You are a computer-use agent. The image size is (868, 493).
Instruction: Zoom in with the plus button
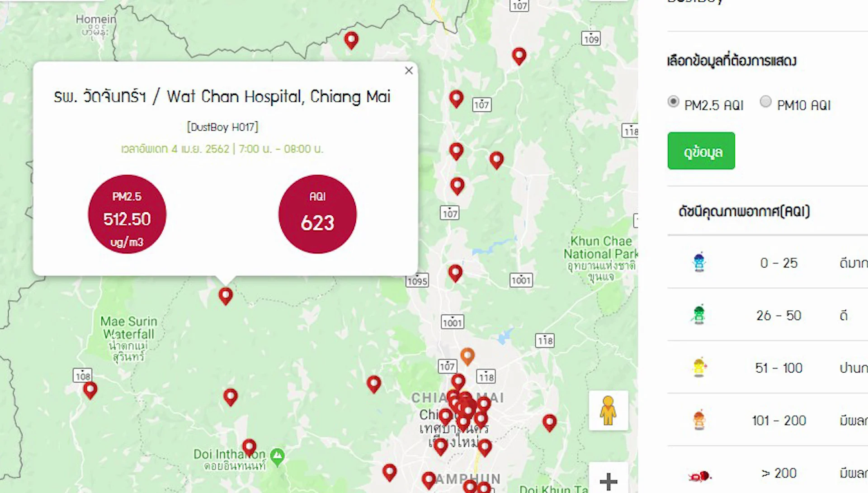(609, 481)
